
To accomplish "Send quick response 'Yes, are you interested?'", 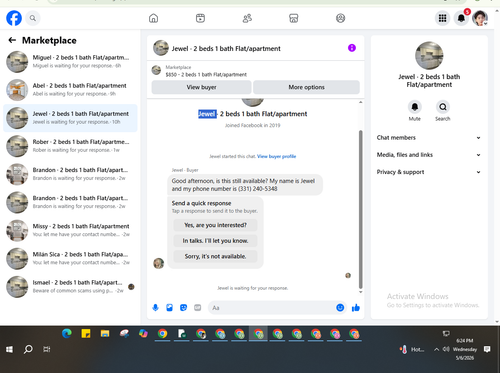I will pos(215,225).
